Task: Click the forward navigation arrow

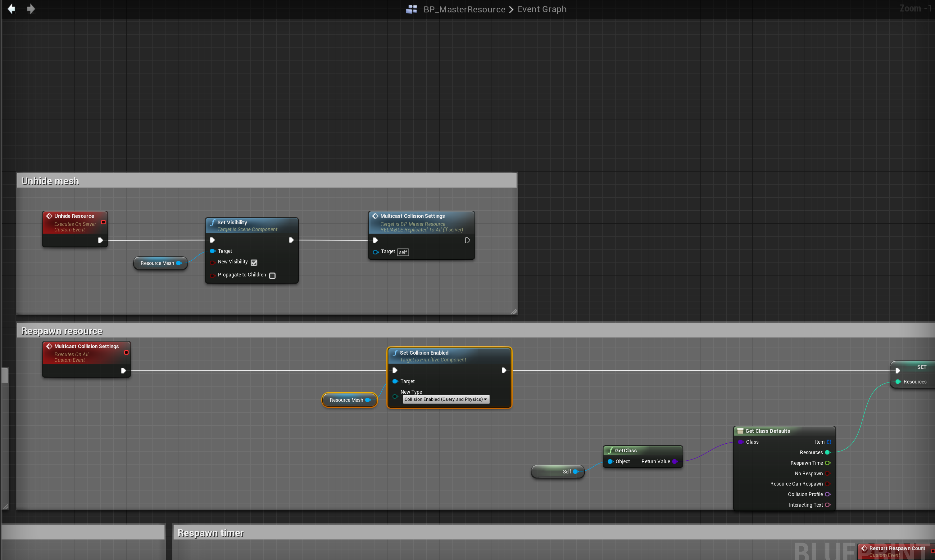Action: coord(31,9)
